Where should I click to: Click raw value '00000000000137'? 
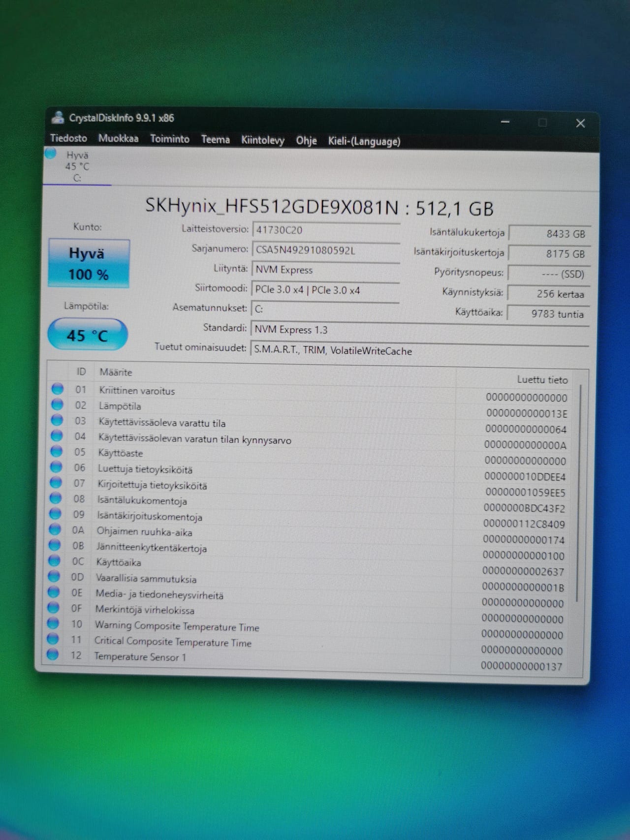point(521,666)
